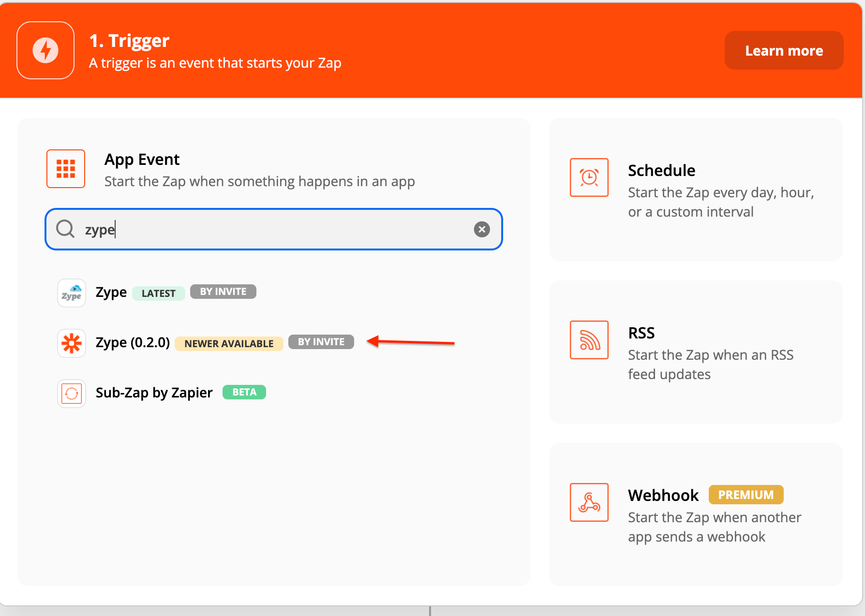Click the LATEST badge next to Zype
This screenshot has height=616, width=865.
(x=159, y=293)
